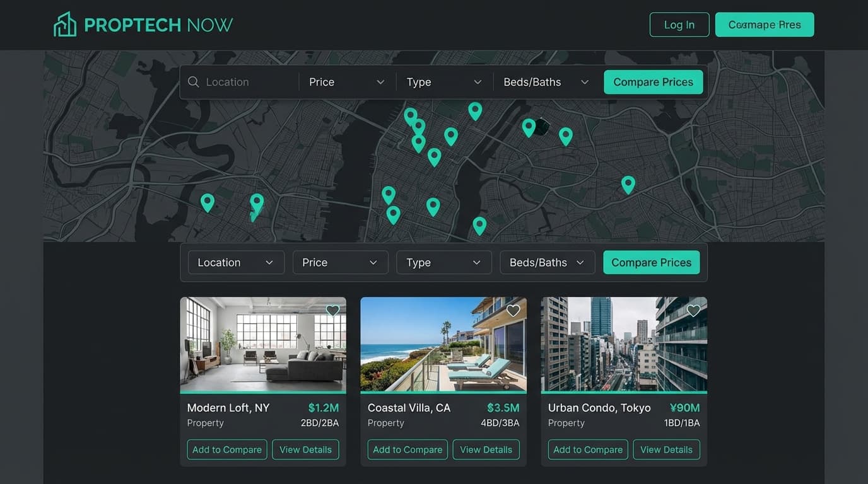View details for Urban Condo, Tokyo

pyautogui.click(x=666, y=449)
